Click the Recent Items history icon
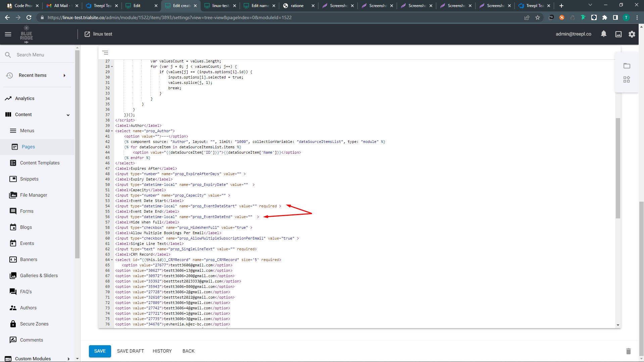 click(9, 75)
